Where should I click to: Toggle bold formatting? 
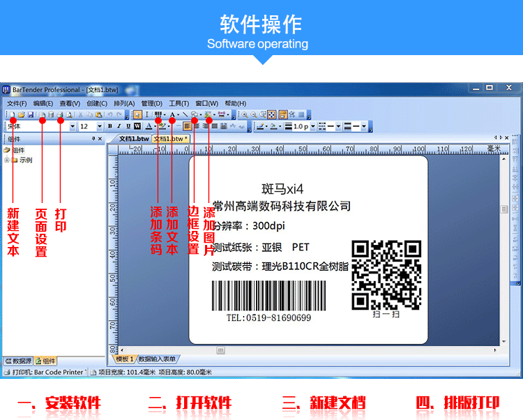coord(110,126)
